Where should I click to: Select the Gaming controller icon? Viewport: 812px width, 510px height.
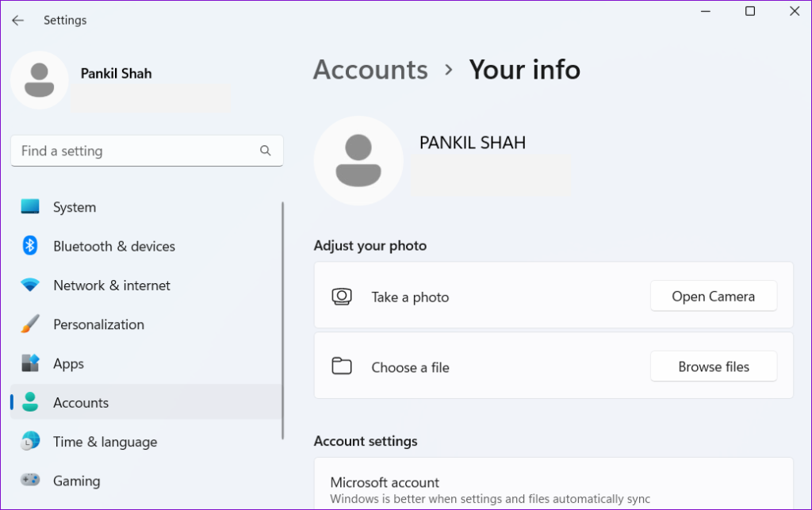click(29, 481)
